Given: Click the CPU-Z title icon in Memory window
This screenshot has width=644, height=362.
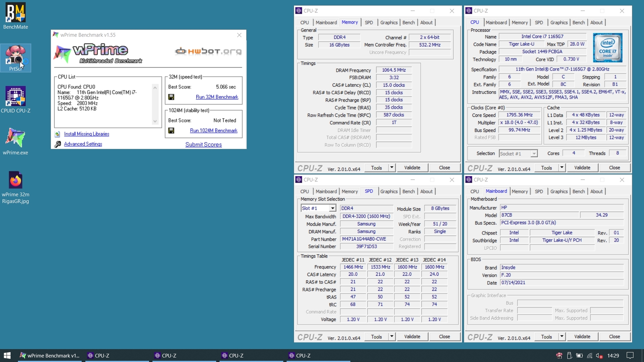Looking at the screenshot, I should (299, 11).
